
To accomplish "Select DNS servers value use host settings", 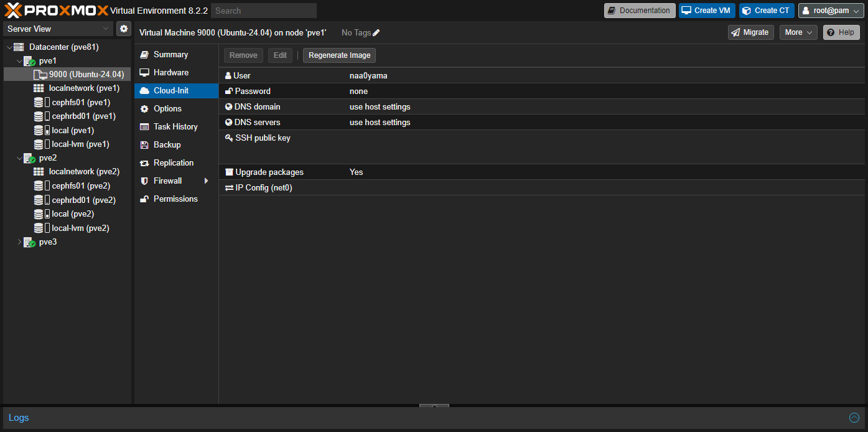I will coord(380,123).
